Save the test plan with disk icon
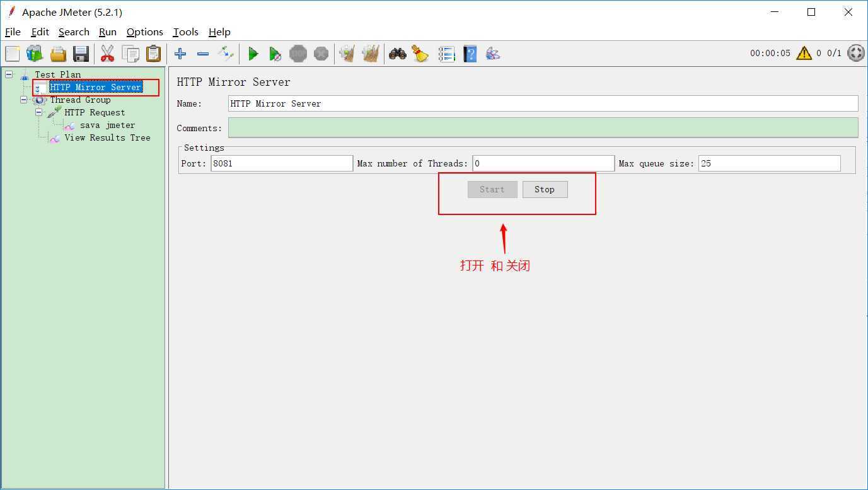 81,54
